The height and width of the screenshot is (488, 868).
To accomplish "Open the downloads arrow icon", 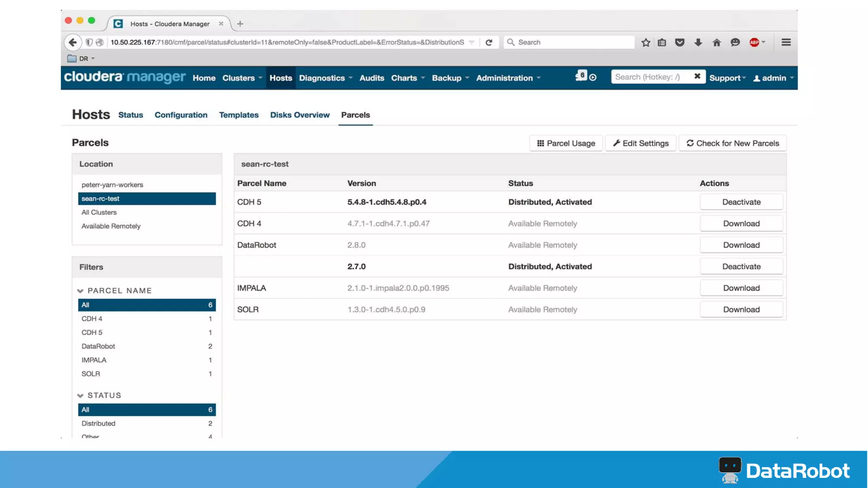I will [698, 42].
